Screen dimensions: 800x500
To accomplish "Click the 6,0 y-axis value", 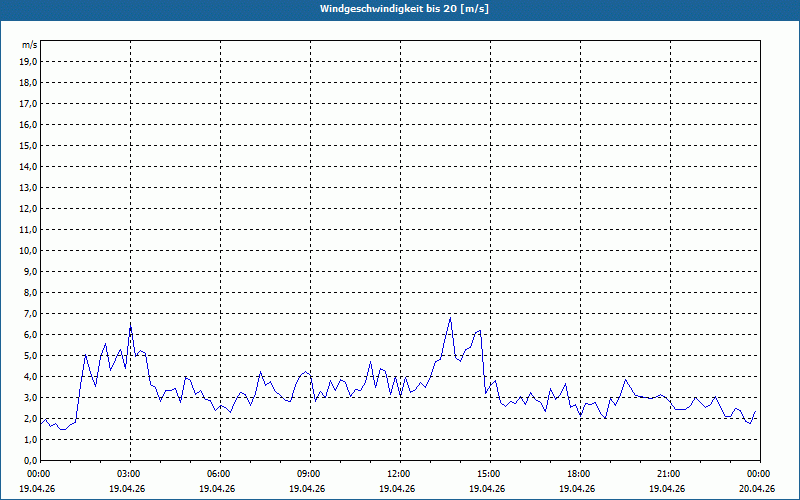I will coord(30,334).
